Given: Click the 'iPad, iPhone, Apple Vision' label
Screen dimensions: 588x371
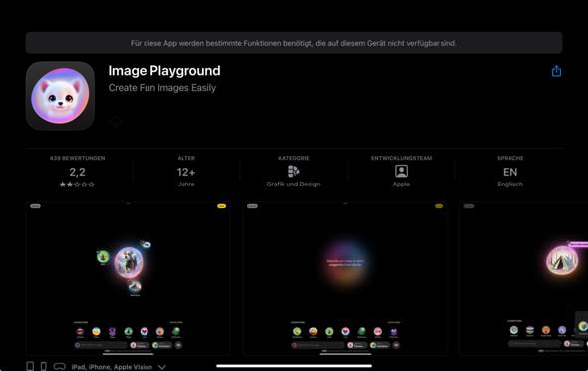Looking at the screenshot, I should pyautogui.click(x=112, y=367).
